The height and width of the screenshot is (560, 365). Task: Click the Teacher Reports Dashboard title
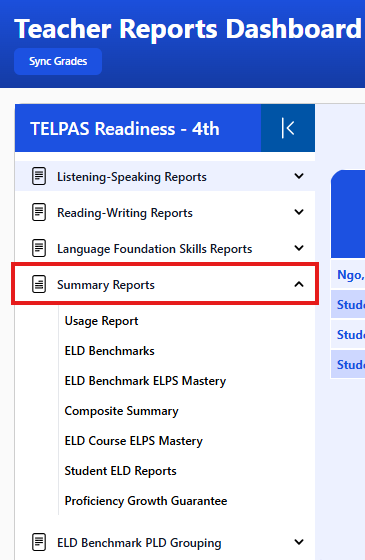click(x=188, y=29)
